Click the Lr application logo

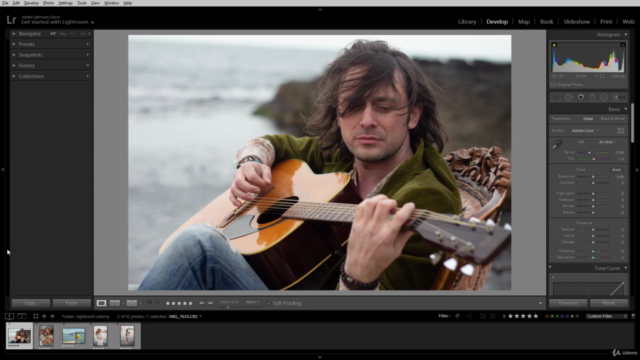(11, 20)
